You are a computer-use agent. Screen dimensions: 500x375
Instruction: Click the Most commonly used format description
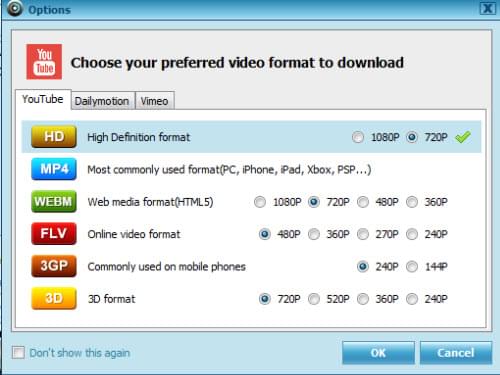229,170
